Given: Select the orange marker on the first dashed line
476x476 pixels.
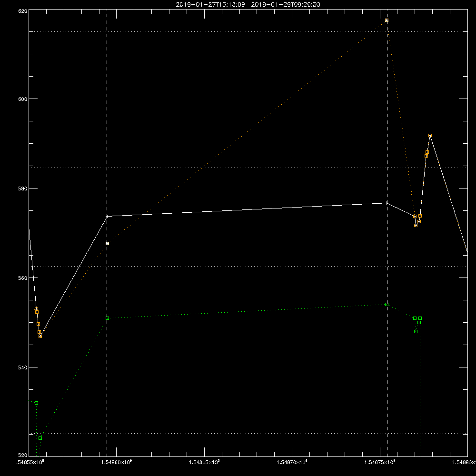Looking at the screenshot, I should click(107, 243).
